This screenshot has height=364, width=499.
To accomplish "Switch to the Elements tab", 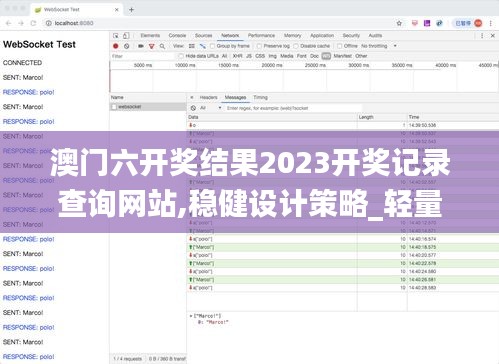I will (x=150, y=35).
